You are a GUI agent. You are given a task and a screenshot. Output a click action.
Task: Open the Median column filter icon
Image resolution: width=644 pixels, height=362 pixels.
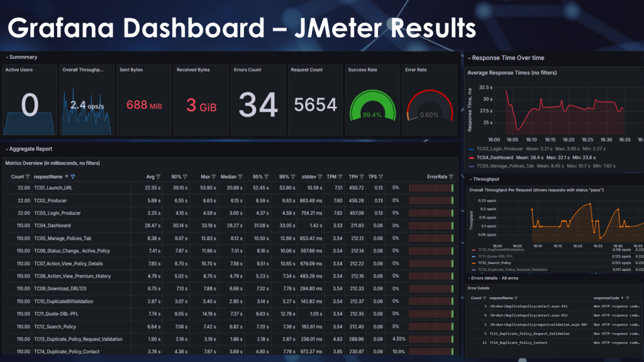point(240,177)
